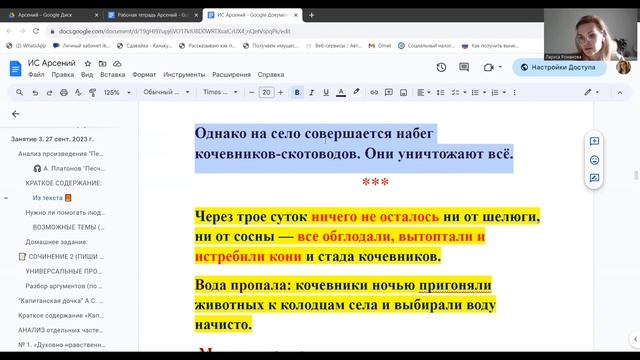Redo the last action
The image size is (640, 360).
[x=49, y=93]
